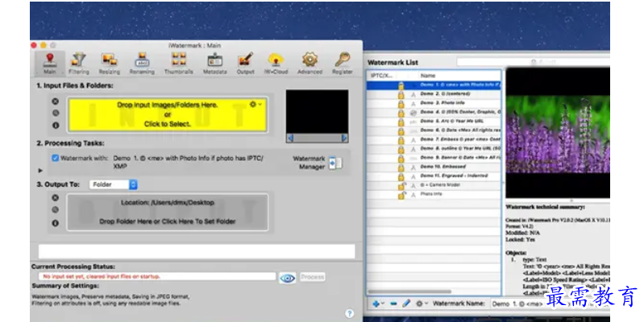Open the Renaming tab
Image resolution: width=644 pixels, height=322 pixels.
142,64
